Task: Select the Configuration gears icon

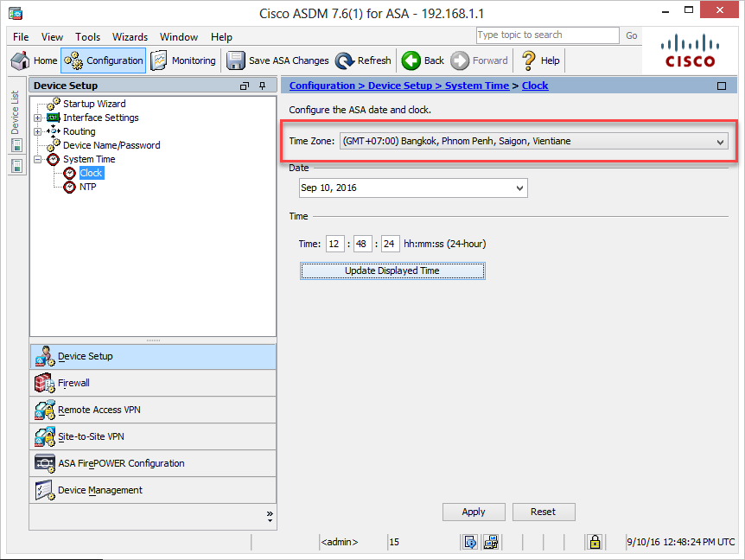Action: click(x=73, y=60)
